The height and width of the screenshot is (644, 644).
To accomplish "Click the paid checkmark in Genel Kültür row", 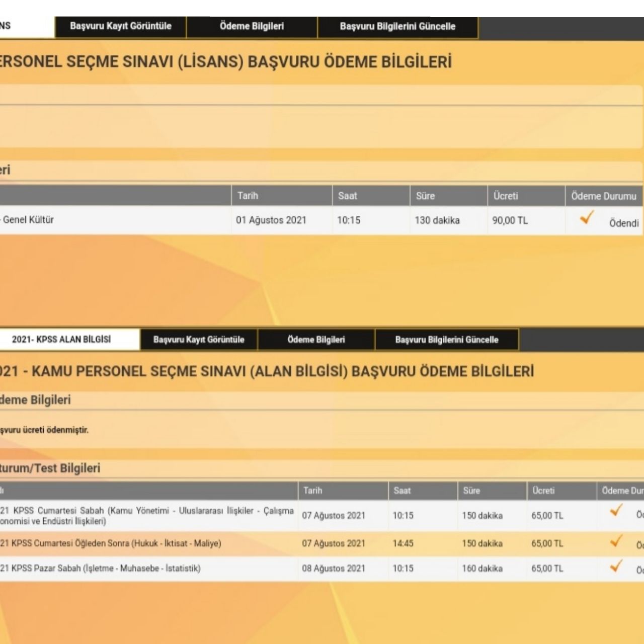I will [587, 218].
